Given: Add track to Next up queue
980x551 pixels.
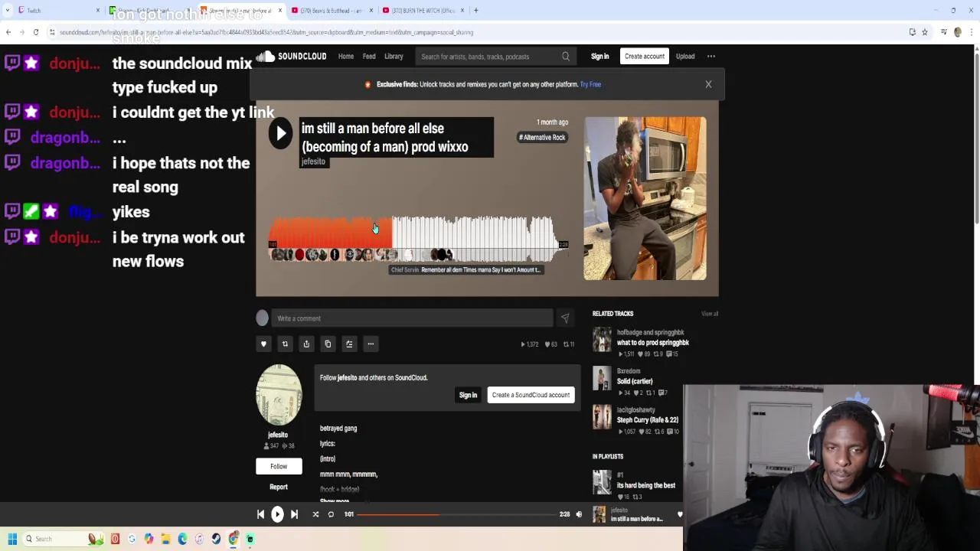Looking at the screenshot, I should click(x=349, y=344).
